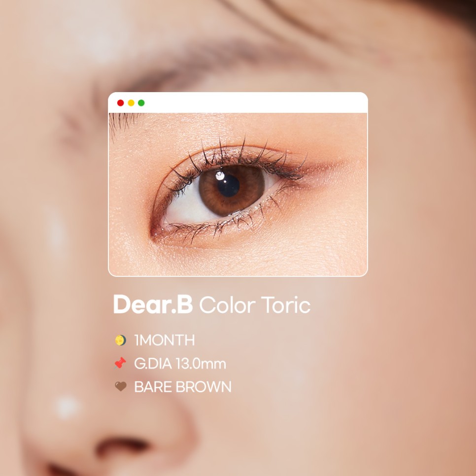Click the red dot in window bar
The width and height of the screenshot is (476, 476).
(x=121, y=103)
